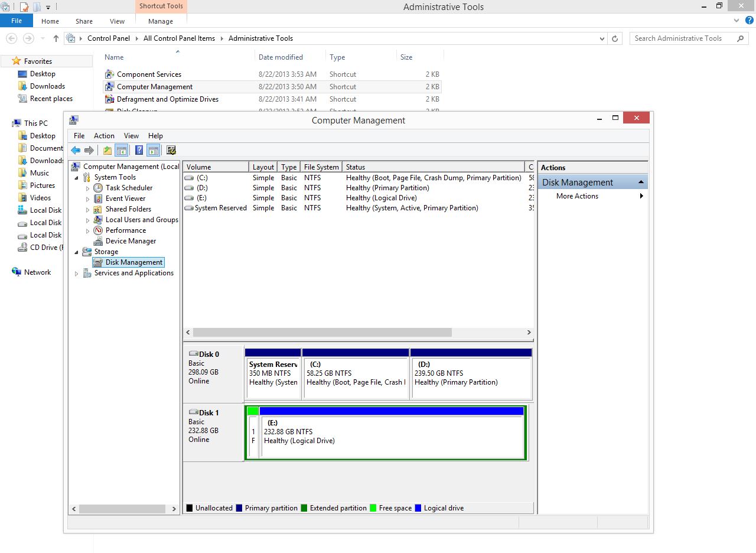Click the File System column header

(321, 167)
